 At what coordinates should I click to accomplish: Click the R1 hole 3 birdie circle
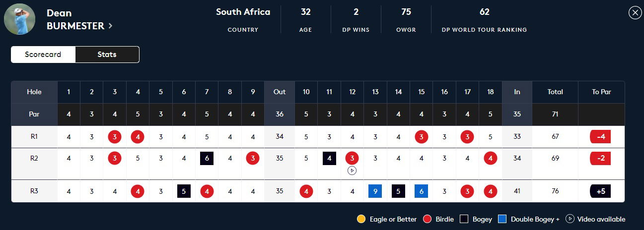coord(115,137)
